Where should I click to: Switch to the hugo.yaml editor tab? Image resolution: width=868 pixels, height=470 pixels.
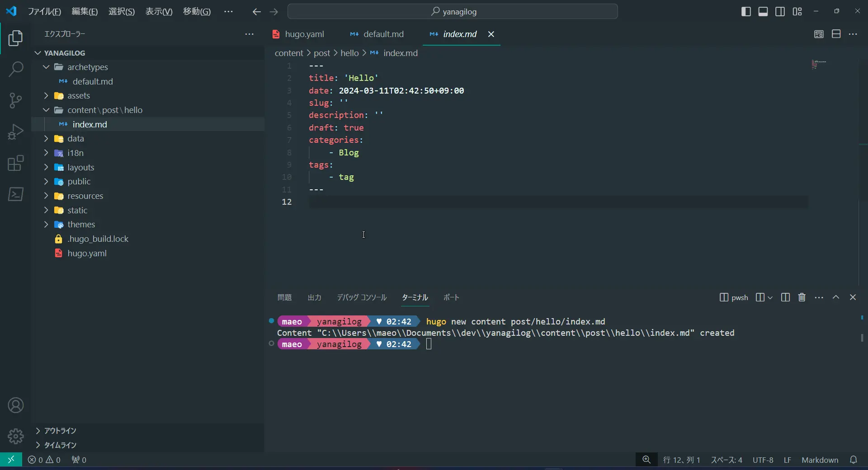[304, 34]
